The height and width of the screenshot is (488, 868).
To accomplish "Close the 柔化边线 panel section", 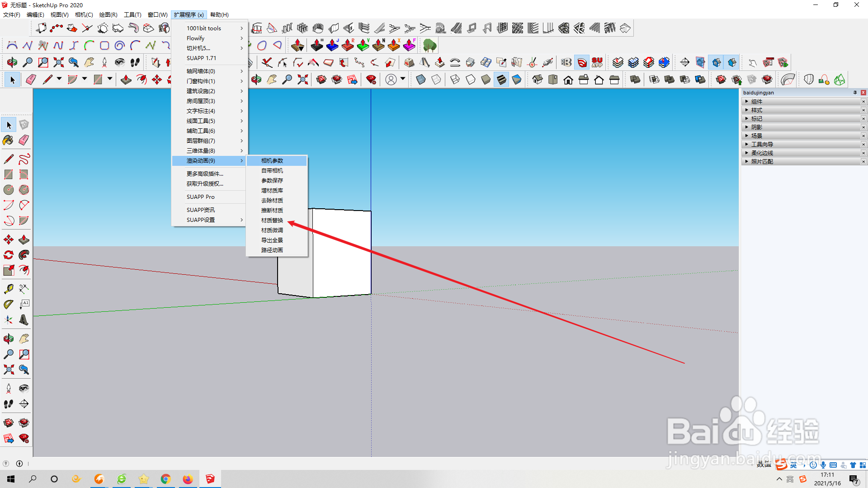I will [863, 153].
